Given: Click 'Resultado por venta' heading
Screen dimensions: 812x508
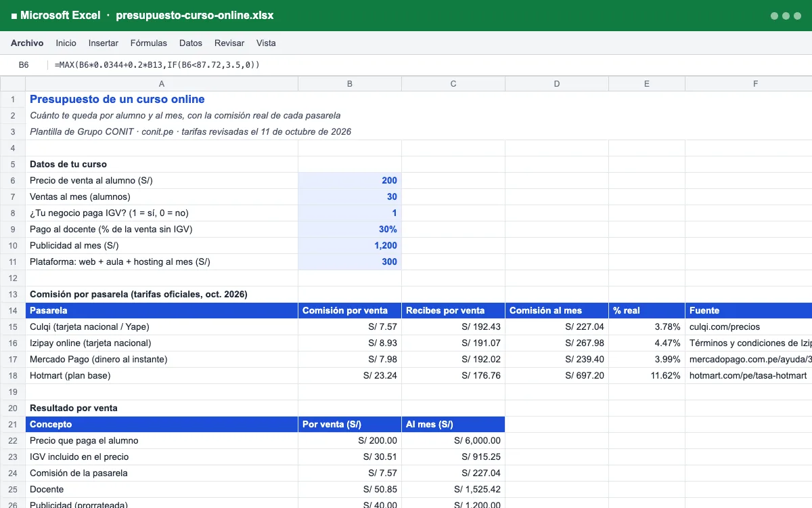Looking at the screenshot, I should click(74, 408).
